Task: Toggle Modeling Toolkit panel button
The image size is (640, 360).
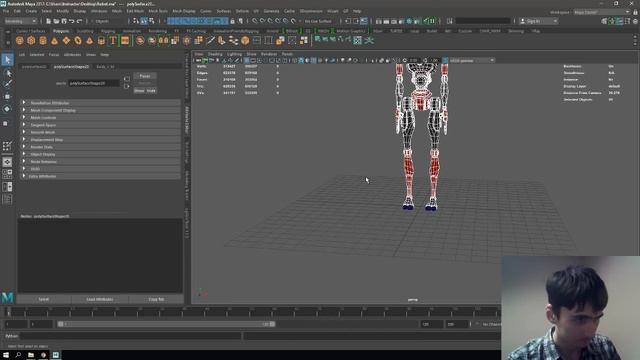Action: [604, 21]
